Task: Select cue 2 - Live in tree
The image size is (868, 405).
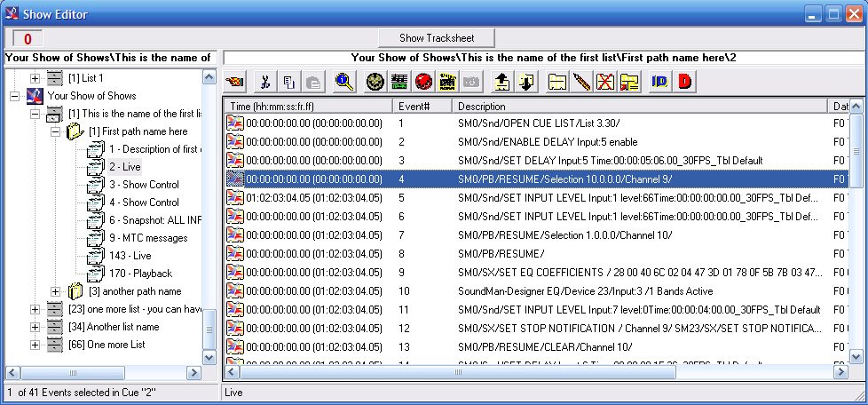Action: (x=124, y=167)
